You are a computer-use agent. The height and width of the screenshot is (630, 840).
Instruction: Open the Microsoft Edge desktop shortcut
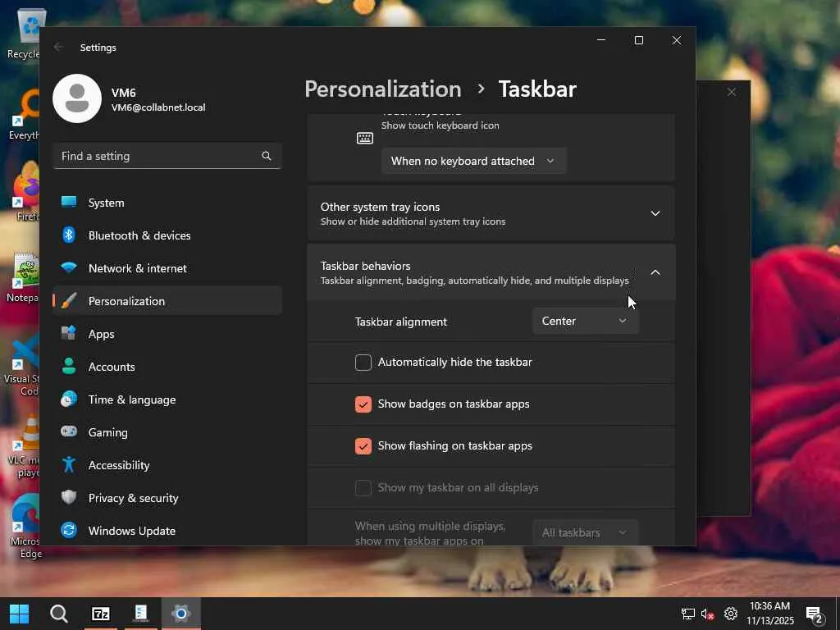[24, 527]
